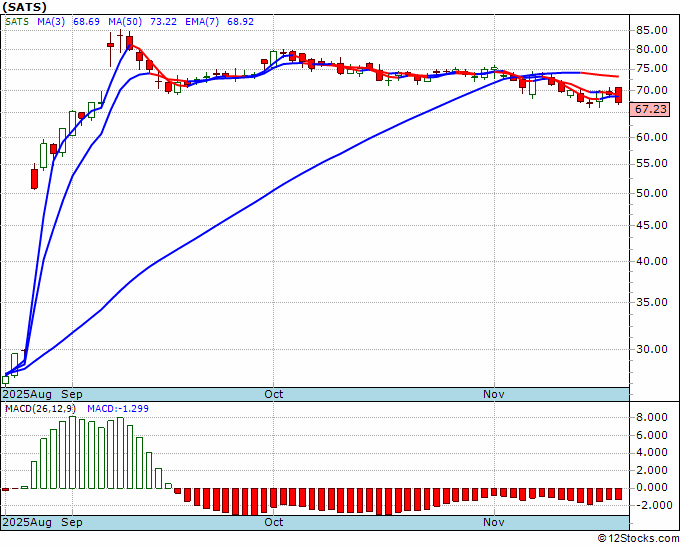Click the 85.00 price axis label

pyautogui.click(x=651, y=30)
